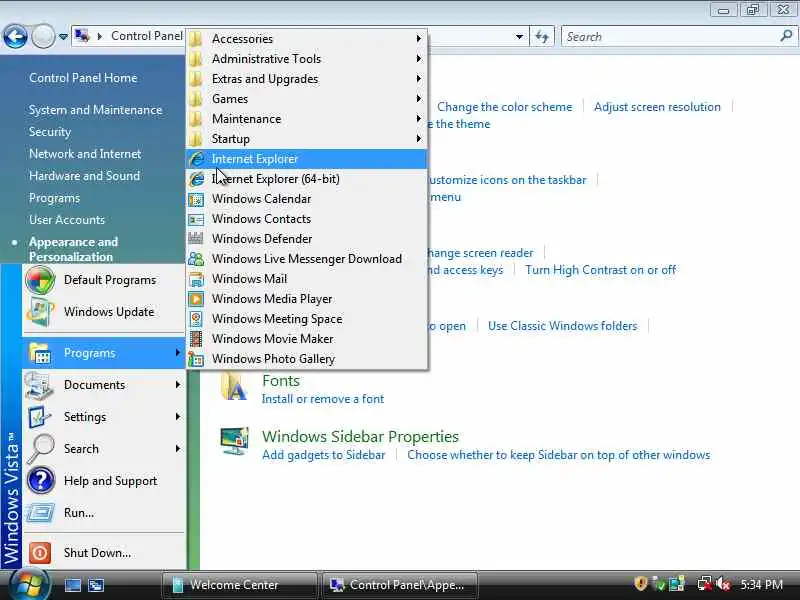Expand the Accessories folder submenu

[307, 39]
